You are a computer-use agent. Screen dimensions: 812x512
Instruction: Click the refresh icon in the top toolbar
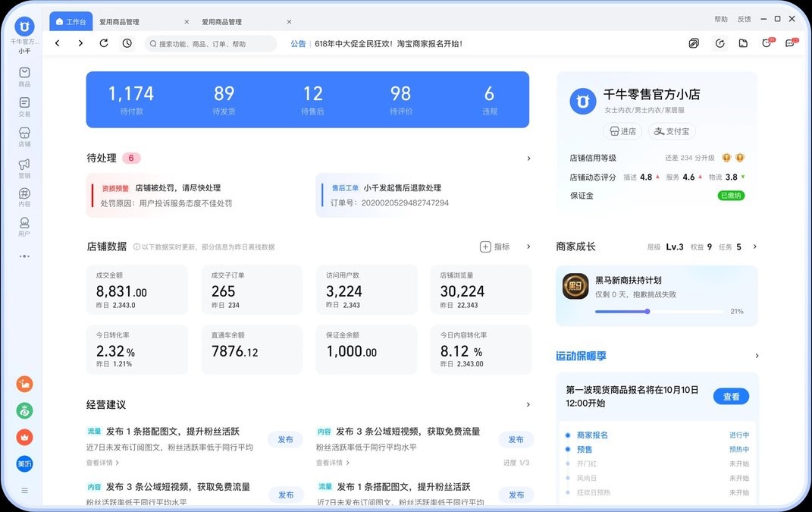point(104,43)
